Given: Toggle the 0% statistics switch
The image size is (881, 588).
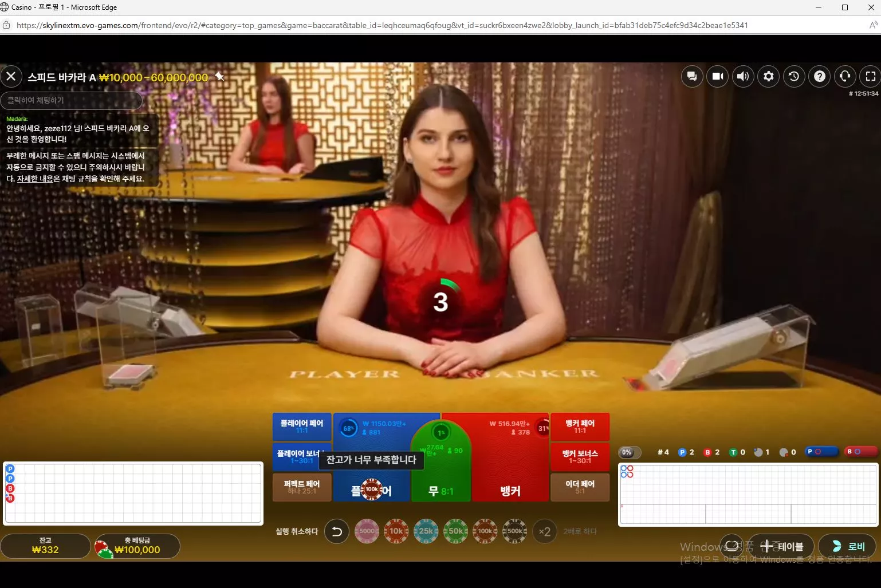Looking at the screenshot, I should coord(630,452).
